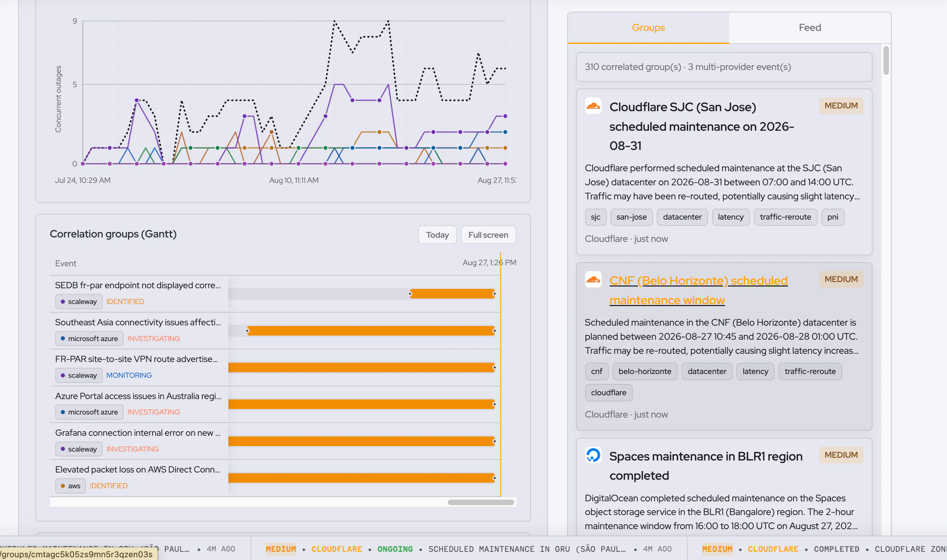Select the belo-horizonte tag
Screen dimensions: 947x560
pos(644,371)
